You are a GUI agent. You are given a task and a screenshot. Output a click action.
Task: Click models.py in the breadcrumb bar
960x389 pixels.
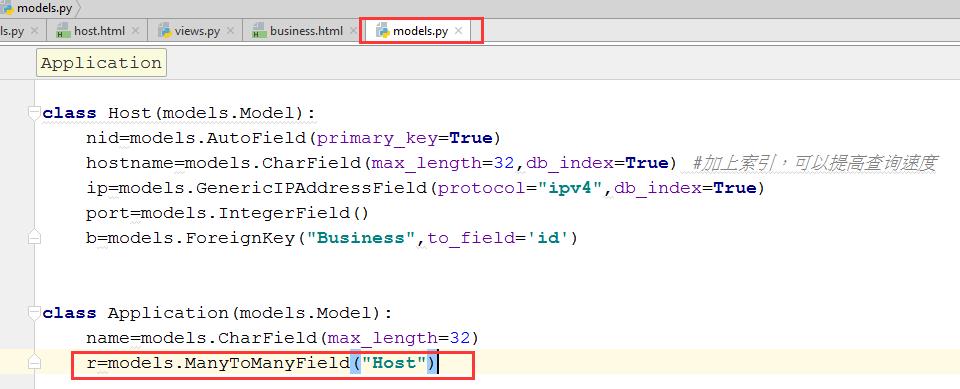(x=45, y=8)
